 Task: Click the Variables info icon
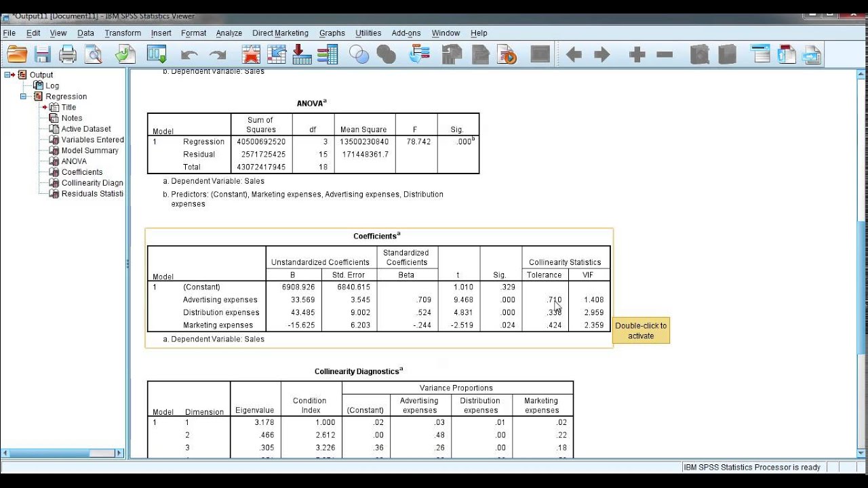[328, 55]
